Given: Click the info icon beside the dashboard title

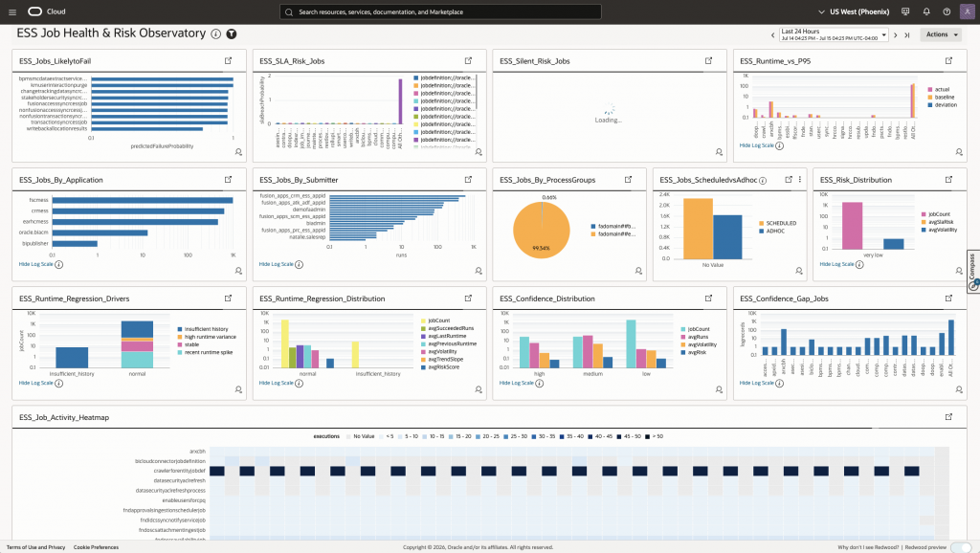Looking at the screenshot, I should [215, 34].
